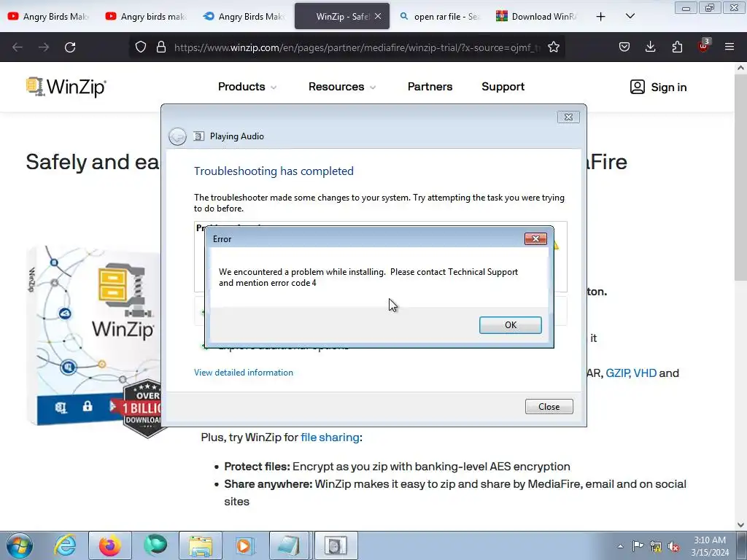This screenshot has height=560, width=747.
Task: Click the network tray icon
Action: click(x=656, y=546)
